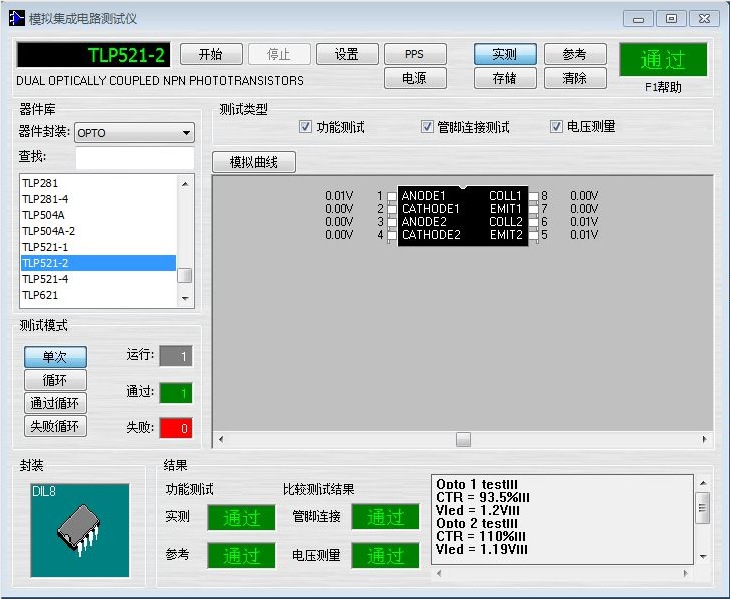Click chip view scroll right arrow
Image resolution: width=730 pixels, height=599 pixels.
coord(704,439)
